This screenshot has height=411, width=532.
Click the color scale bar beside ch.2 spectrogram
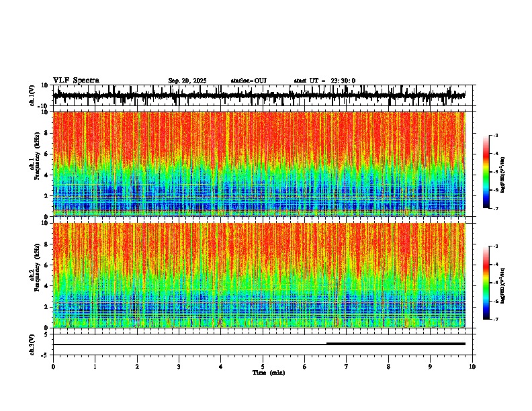486,283
